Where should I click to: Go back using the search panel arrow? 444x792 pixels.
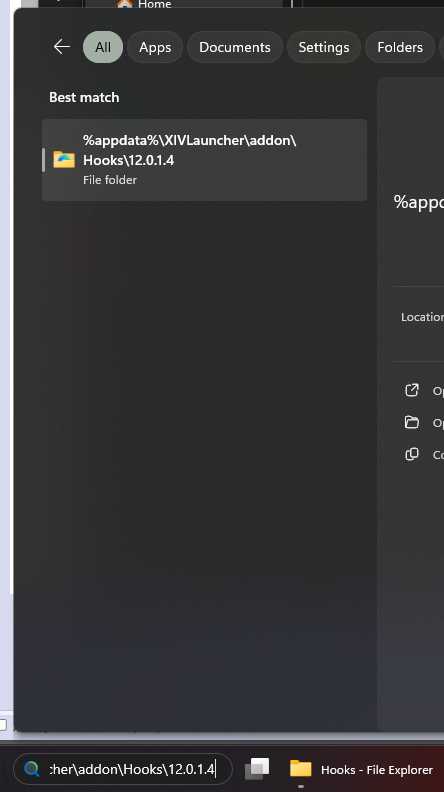pyautogui.click(x=62, y=47)
